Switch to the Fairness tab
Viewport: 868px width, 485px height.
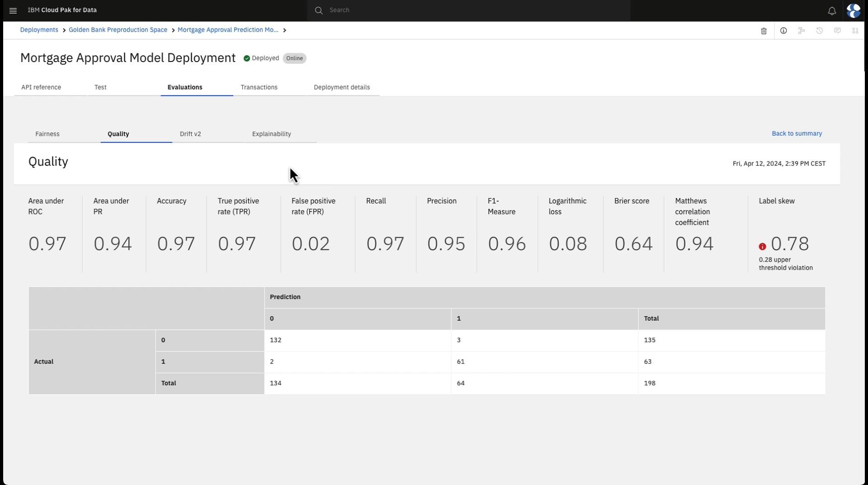(x=47, y=134)
